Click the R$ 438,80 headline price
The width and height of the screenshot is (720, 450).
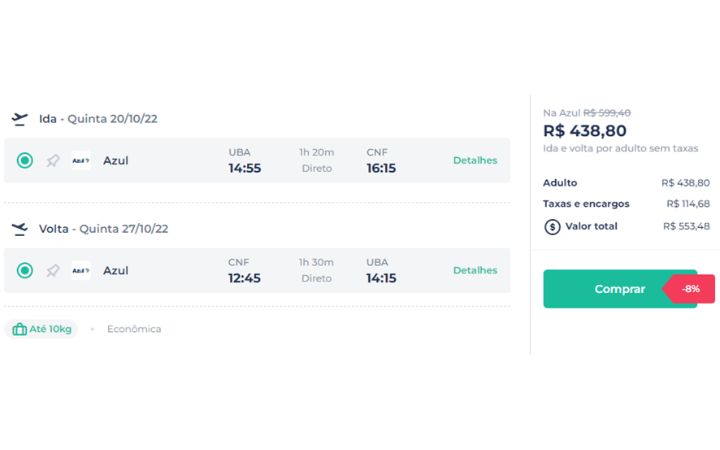click(x=585, y=131)
